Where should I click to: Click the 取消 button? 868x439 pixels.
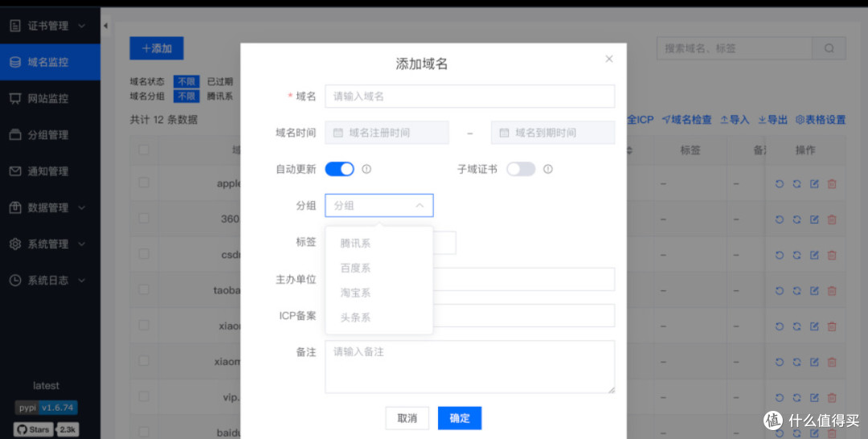(407, 418)
